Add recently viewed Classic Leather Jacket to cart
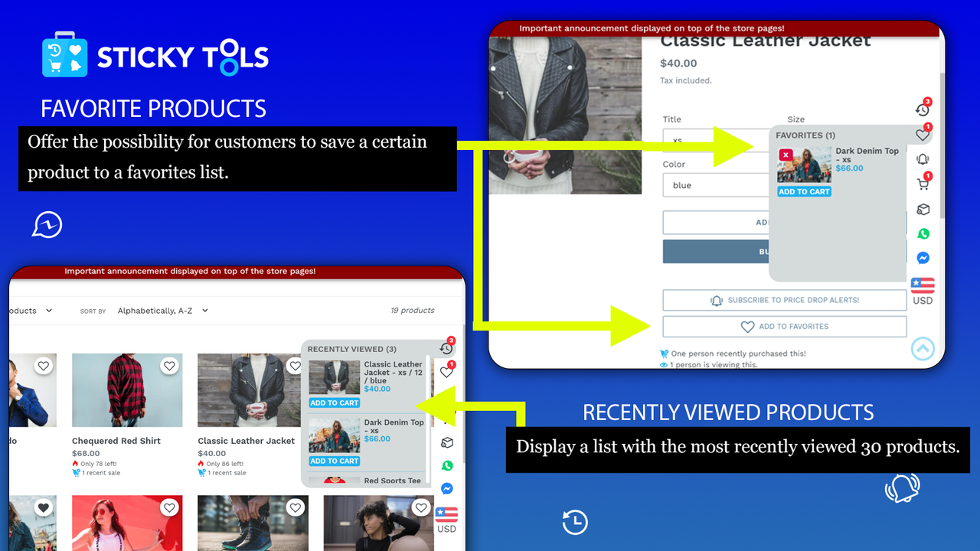Screen dimensions: 980x551 tap(335, 403)
